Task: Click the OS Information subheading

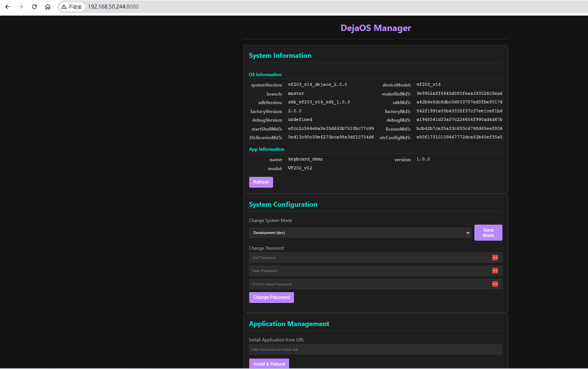Action: tap(265, 75)
